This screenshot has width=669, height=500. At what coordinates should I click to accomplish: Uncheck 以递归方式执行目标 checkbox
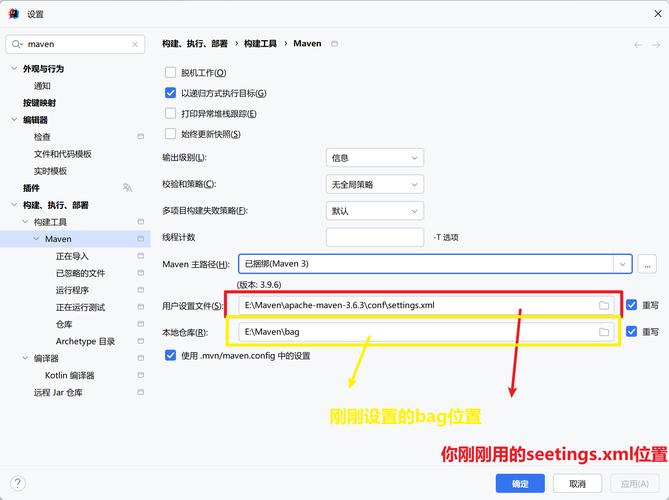click(170, 93)
